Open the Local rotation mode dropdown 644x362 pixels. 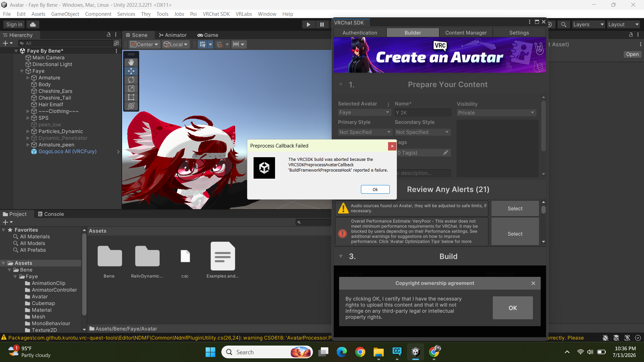[x=175, y=44]
